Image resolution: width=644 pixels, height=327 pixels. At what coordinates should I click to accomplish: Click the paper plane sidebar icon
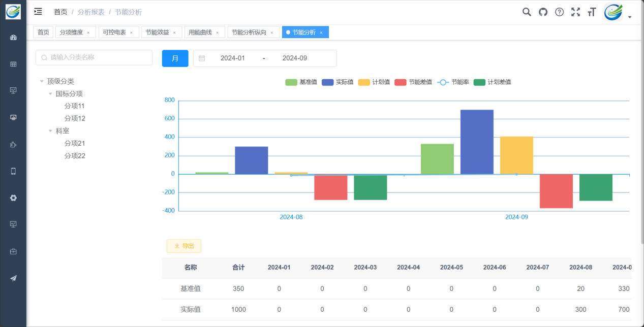coord(13,278)
